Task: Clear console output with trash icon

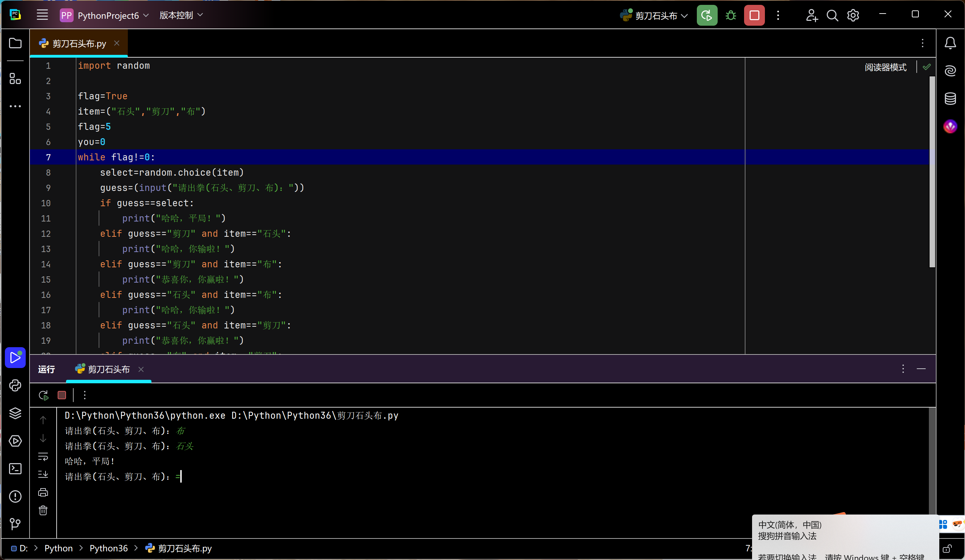Action: point(43,511)
